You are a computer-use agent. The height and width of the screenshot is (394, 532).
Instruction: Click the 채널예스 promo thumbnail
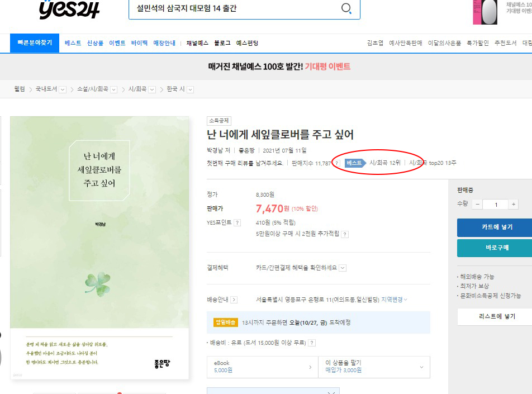tap(485, 12)
